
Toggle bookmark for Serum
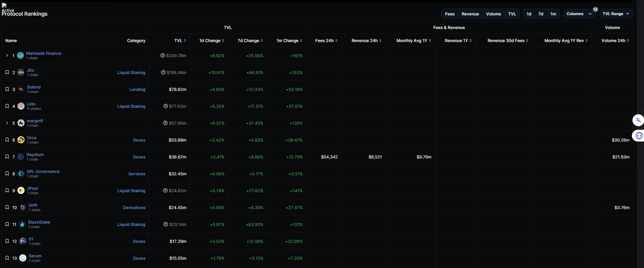7,258
